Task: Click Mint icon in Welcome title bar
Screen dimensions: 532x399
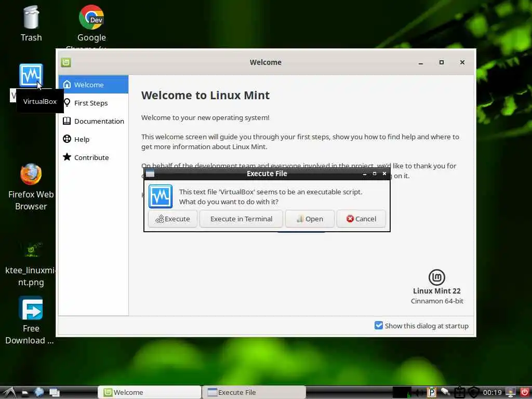Action: point(66,62)
